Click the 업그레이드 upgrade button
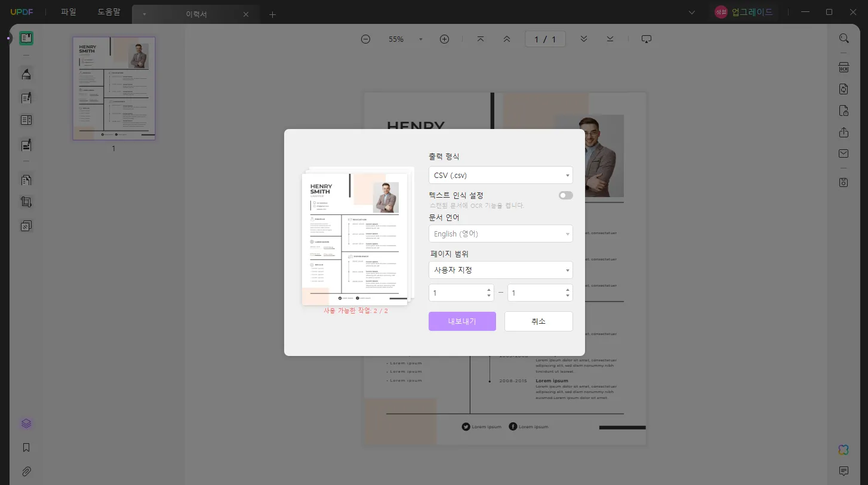This screenshot has height=485, width=868. click(744, 12)
